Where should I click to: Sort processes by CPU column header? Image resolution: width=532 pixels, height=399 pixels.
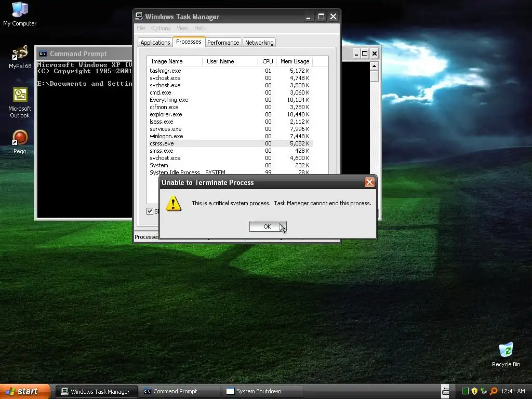[268, 61]
